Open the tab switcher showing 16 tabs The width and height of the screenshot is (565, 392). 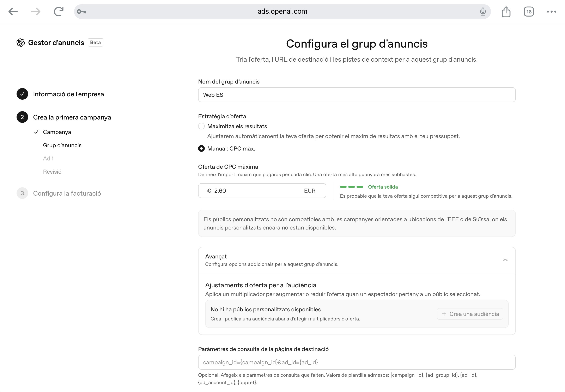(529, 12)
